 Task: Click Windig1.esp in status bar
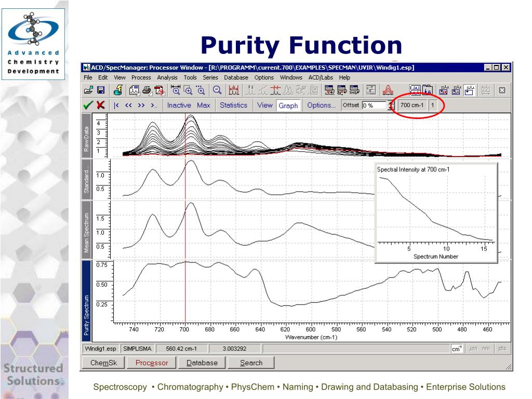tap(100, 349)
